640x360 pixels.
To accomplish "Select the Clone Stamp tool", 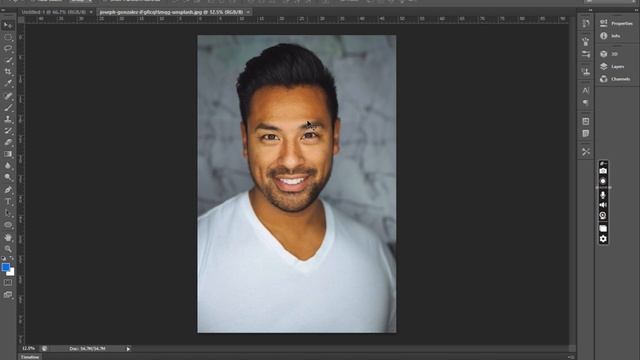I will [8, 119].
